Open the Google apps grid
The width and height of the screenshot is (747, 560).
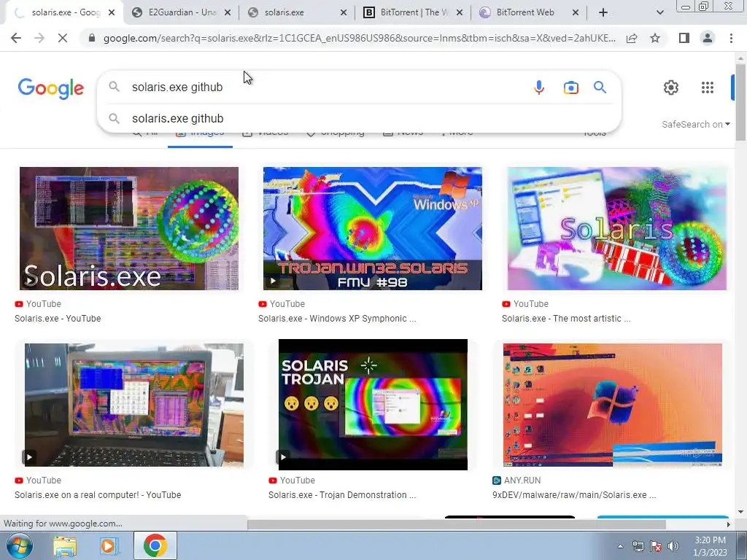(x=708, y=87)
